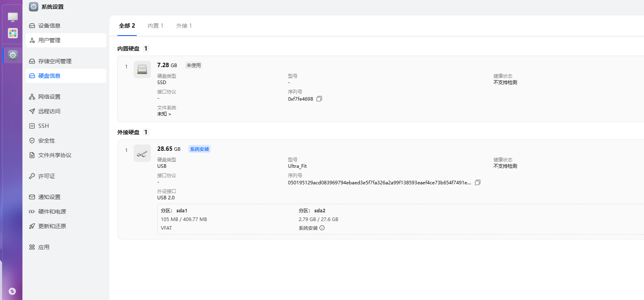Open 网络设置 from the sidebar
The height and width of the screenshot is (300, 644).
click(49, 97)
